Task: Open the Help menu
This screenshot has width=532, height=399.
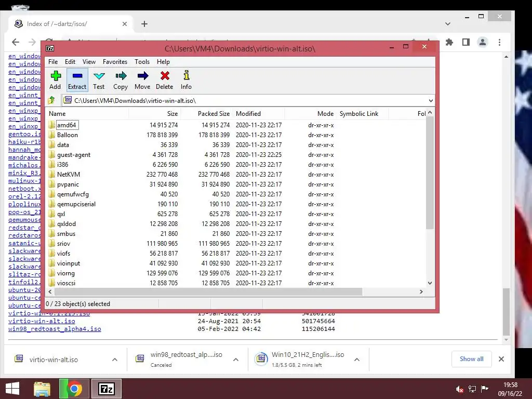Action: (x=163, y=62)
